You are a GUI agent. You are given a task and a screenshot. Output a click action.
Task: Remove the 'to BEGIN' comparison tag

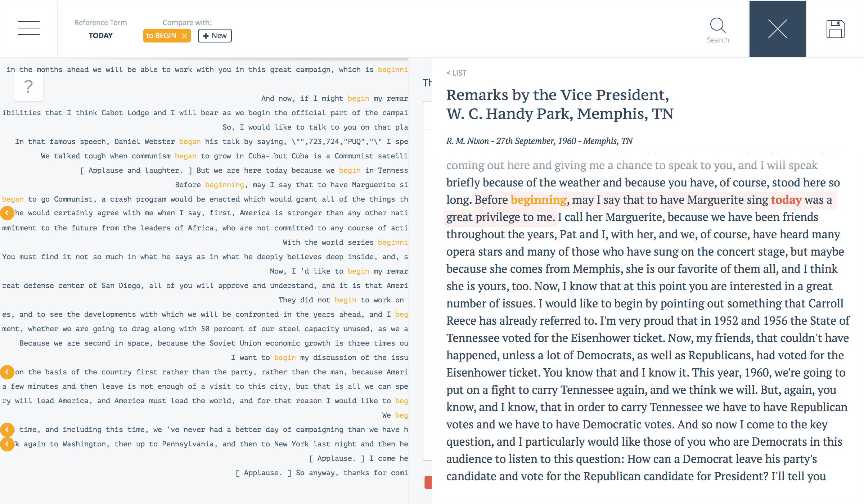(184, 36)
